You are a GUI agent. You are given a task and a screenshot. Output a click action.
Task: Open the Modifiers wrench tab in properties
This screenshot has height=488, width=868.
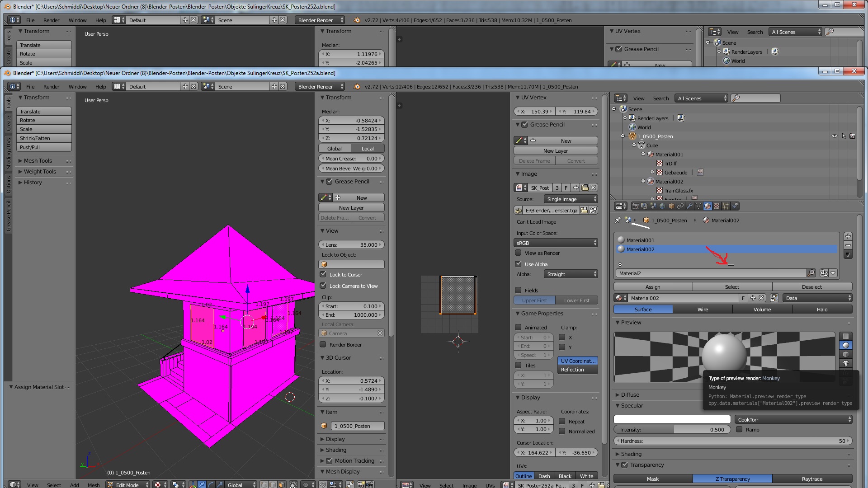[689, 206]
